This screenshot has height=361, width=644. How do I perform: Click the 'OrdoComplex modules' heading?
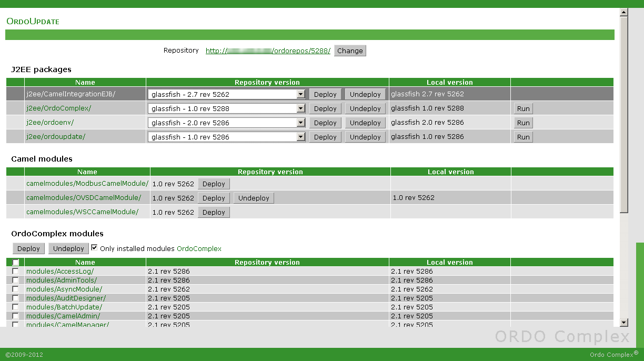[x=57, y=233]
